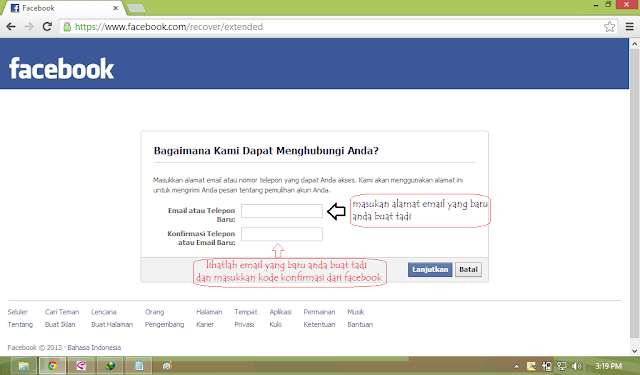The height and width of the screenshot is (375, 640).
Task: Click the Konfirmasi Telepon atau Email Baru field
Action: tap(282, 234)
